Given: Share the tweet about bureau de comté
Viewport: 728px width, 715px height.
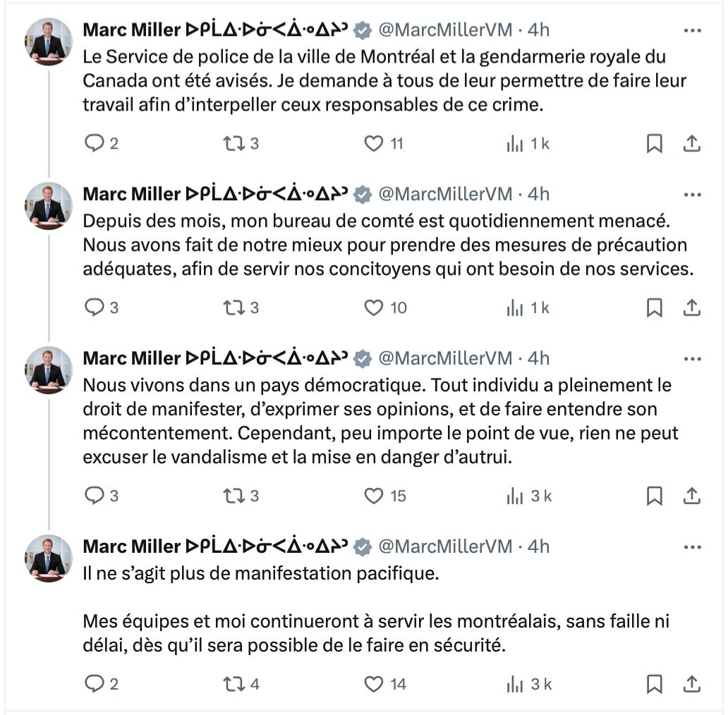Looking at the screenshot, I should [x=692, y=307].
